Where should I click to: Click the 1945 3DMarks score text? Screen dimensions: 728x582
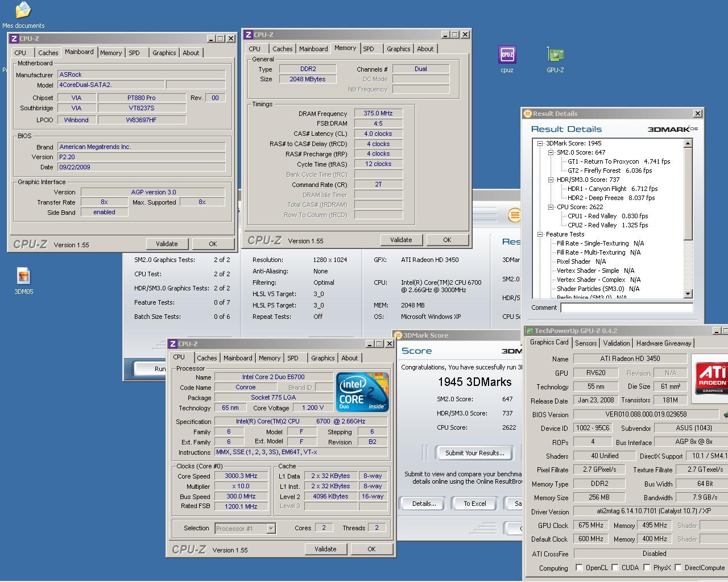coord(475,382)
